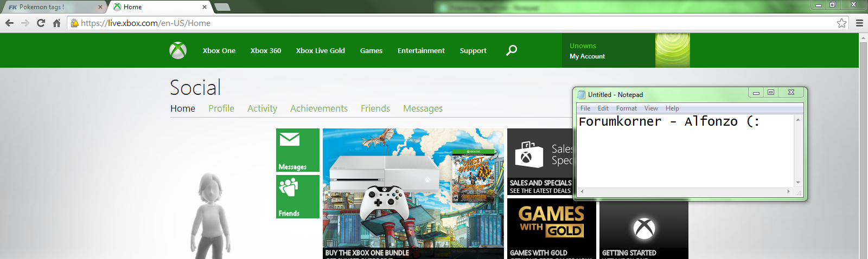Open the Games with Gold tile

point(552,229)
